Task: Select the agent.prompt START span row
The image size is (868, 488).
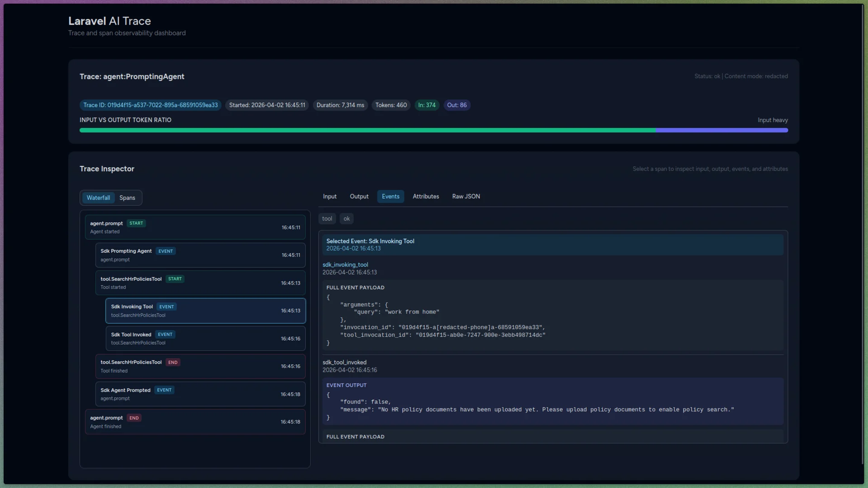Action: coord(195,227)
